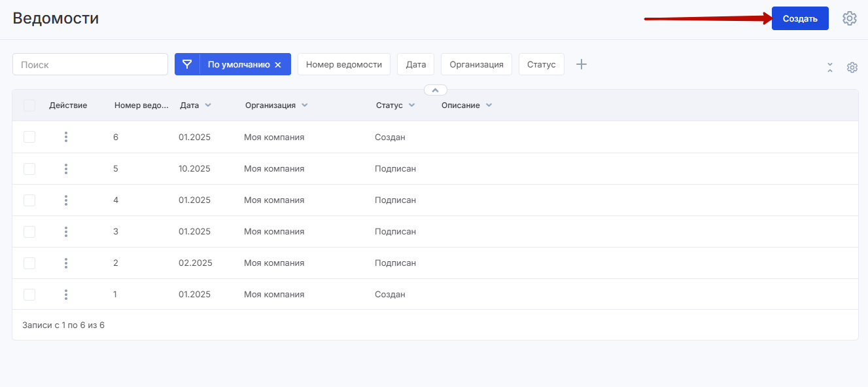Screen dimensions: 868x387
Task: Toggle select-all checkbox in table header
Action: [29, 105]
